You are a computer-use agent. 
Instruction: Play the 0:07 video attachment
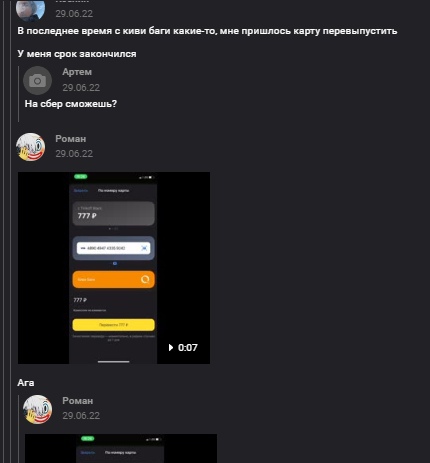coord(183,348)
